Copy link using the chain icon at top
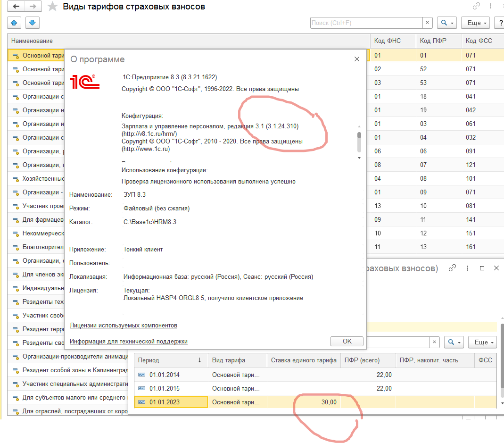The height and width of the screenshot is (443, 504). [476, 6]
